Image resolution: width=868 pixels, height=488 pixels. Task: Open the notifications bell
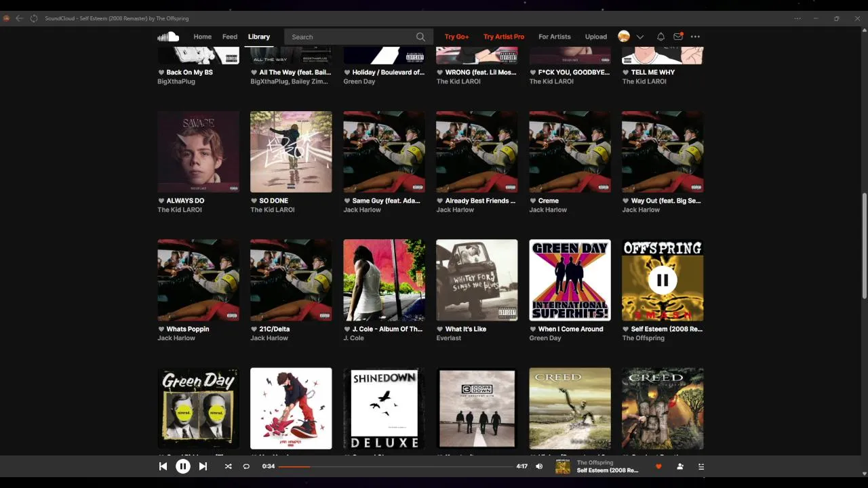tap(660, 37)
